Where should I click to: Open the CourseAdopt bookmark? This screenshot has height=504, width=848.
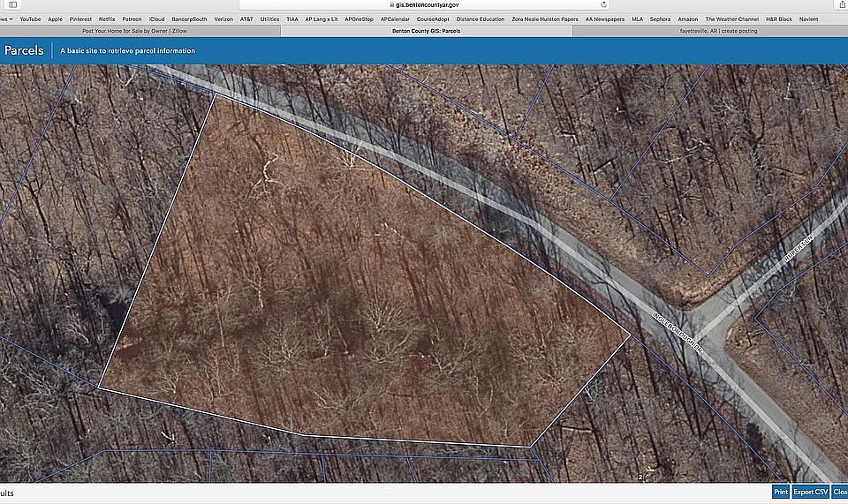point(433,19)
